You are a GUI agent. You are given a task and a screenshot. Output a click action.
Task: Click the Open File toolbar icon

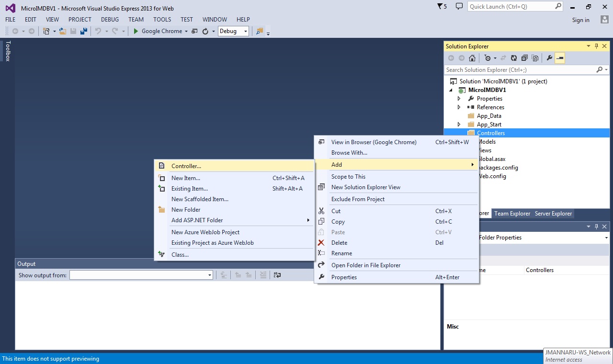(62, 31)
